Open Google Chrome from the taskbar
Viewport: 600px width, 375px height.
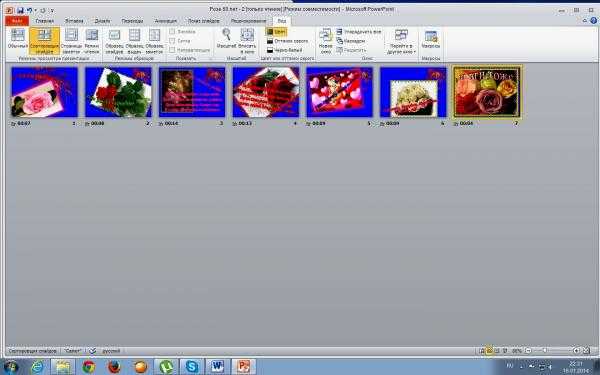click(89, 367)
